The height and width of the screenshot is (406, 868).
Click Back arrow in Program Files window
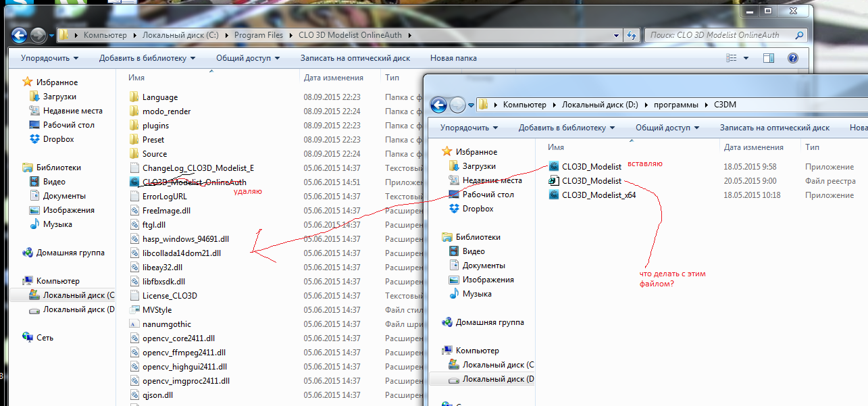click(x=19, y=35)
